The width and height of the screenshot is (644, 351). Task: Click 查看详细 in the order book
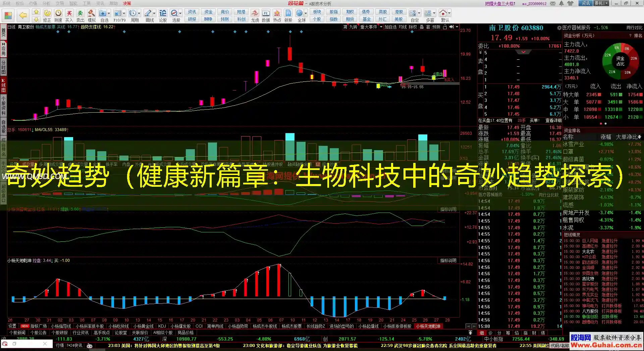coord(553,120)
